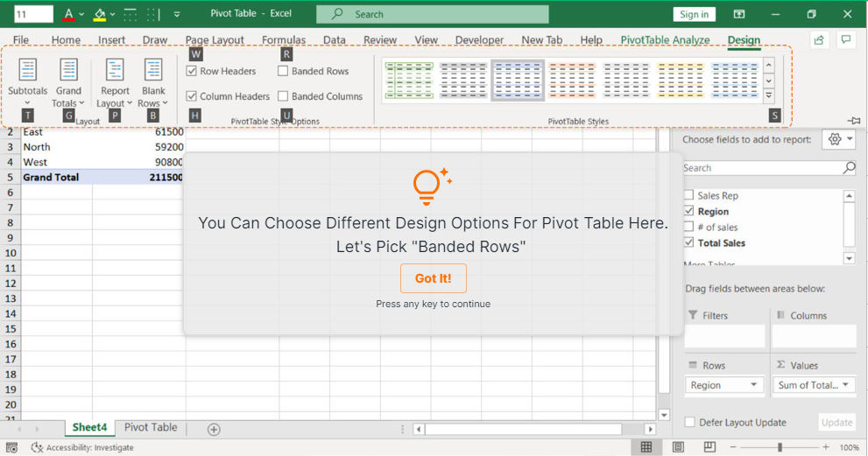Open font color dropdown arrow
Screen dimensions: 868x456
(x=81, y=14)
